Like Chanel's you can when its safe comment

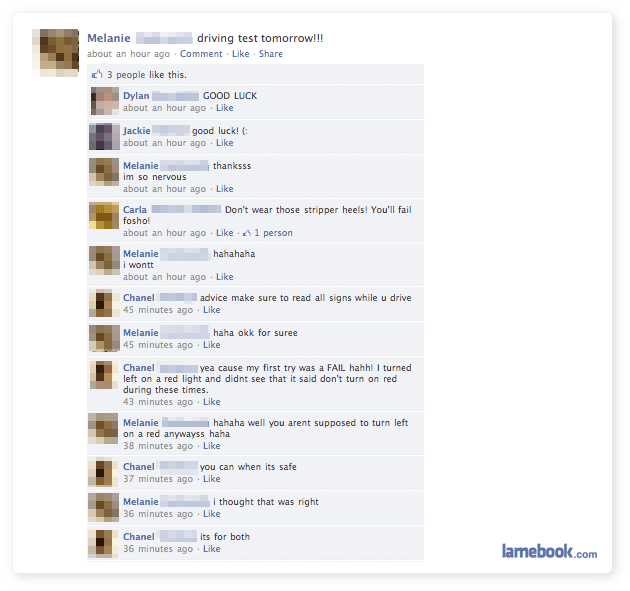click(212, 479)
